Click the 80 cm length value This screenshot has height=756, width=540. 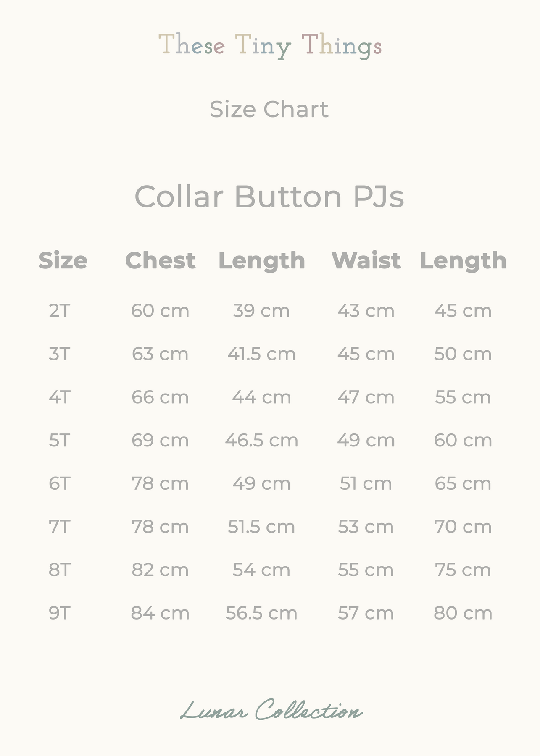pyautogui.click(x=463, y=613)
